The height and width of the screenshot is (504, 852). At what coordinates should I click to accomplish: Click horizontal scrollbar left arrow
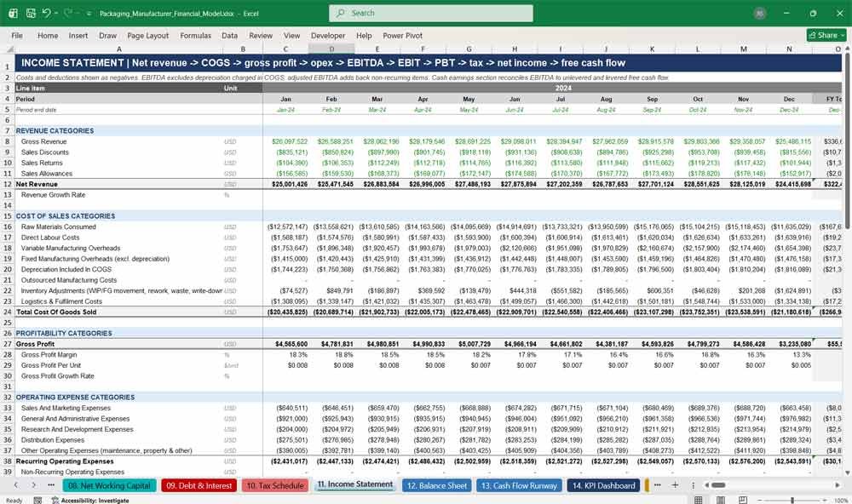coord(705,485)
